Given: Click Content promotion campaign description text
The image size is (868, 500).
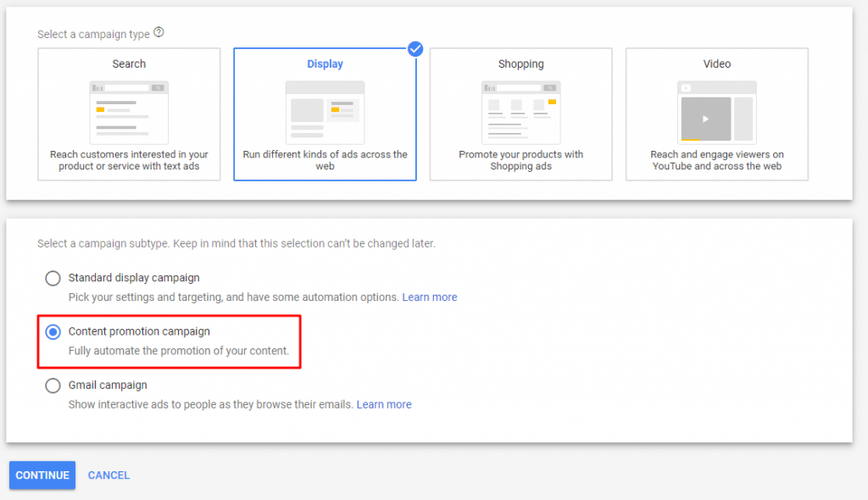Looking at the screenshot, I should (x=178, y=351).
